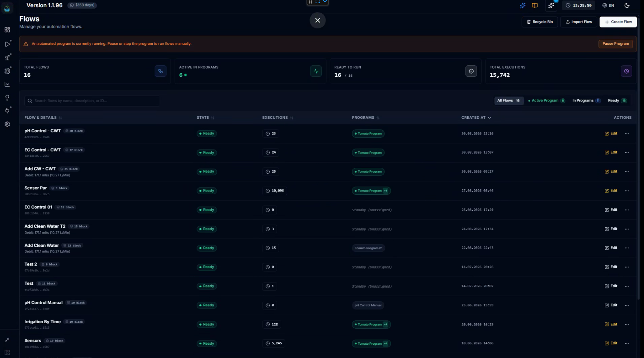Click the Ready to Run check icon
Image resolution: width=644 pixels, height=358 pixels.
(471, 71)
